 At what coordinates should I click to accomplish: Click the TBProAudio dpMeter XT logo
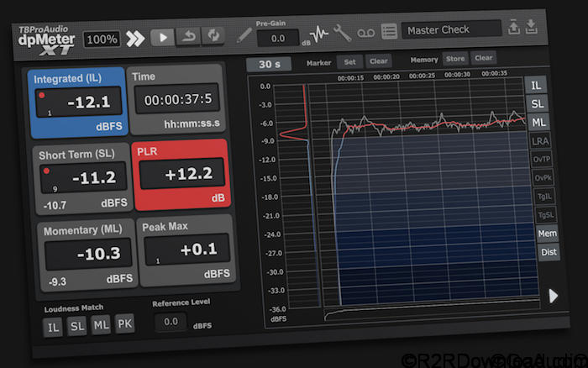46,39
